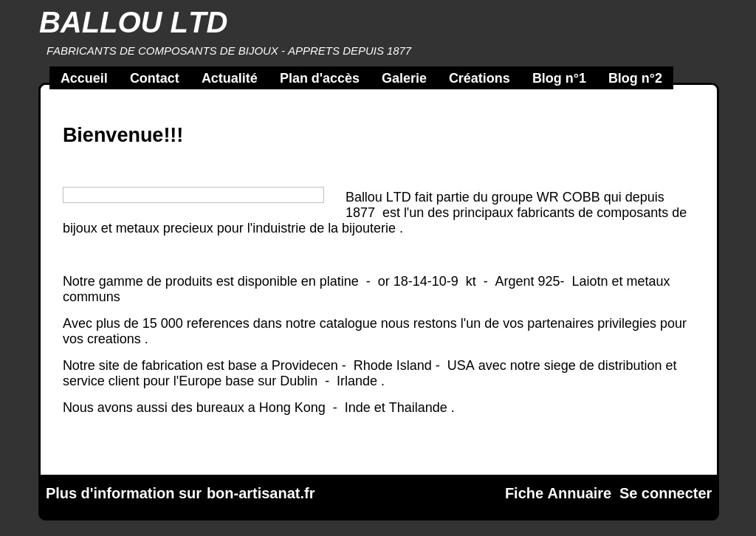Click the text 'Ballou LTD fait partie du groupe'

440,197
